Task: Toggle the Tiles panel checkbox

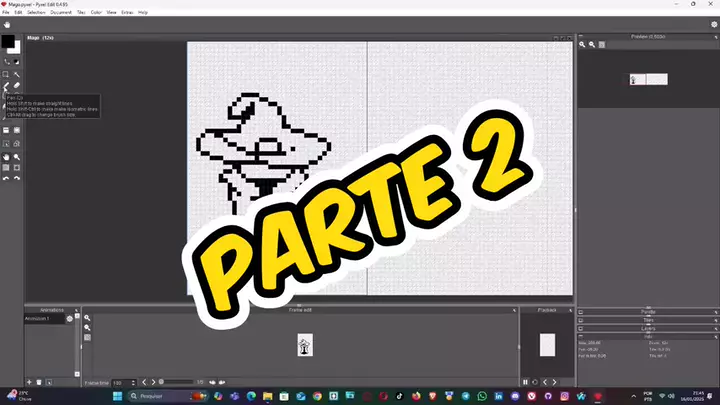Action: coord(582,320)
